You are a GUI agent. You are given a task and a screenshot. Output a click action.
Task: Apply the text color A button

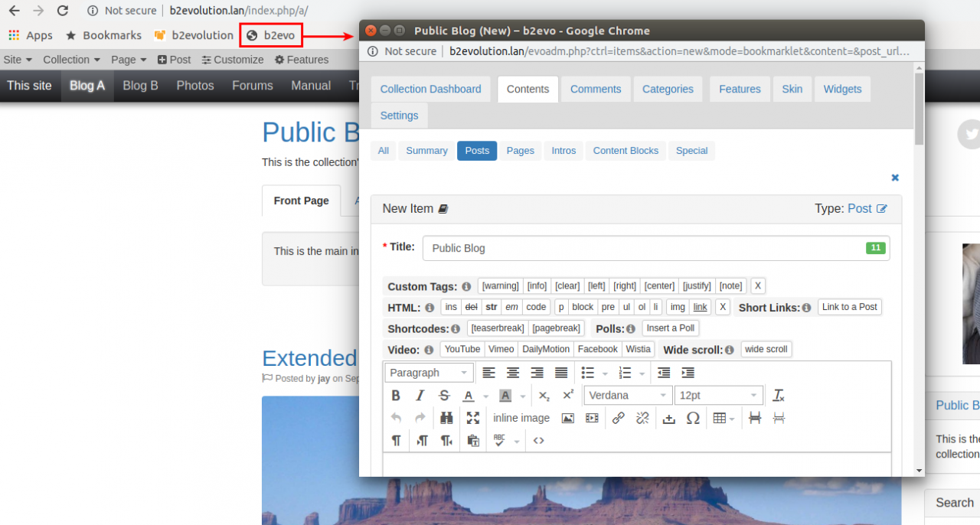(x=468, y=396)
